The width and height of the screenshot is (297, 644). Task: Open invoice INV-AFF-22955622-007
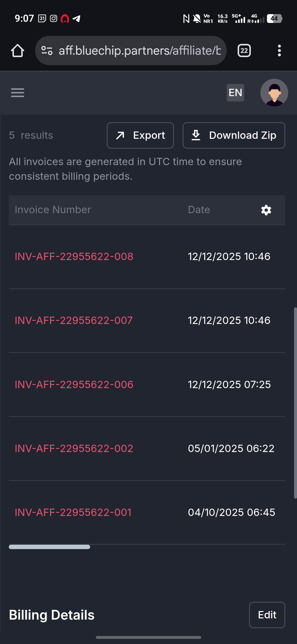point(74,321)
